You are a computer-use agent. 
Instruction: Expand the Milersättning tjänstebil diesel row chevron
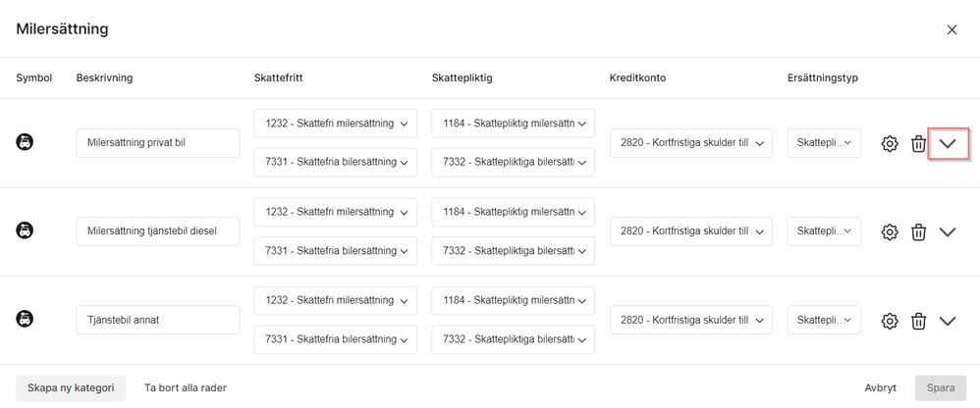[949, 232]
